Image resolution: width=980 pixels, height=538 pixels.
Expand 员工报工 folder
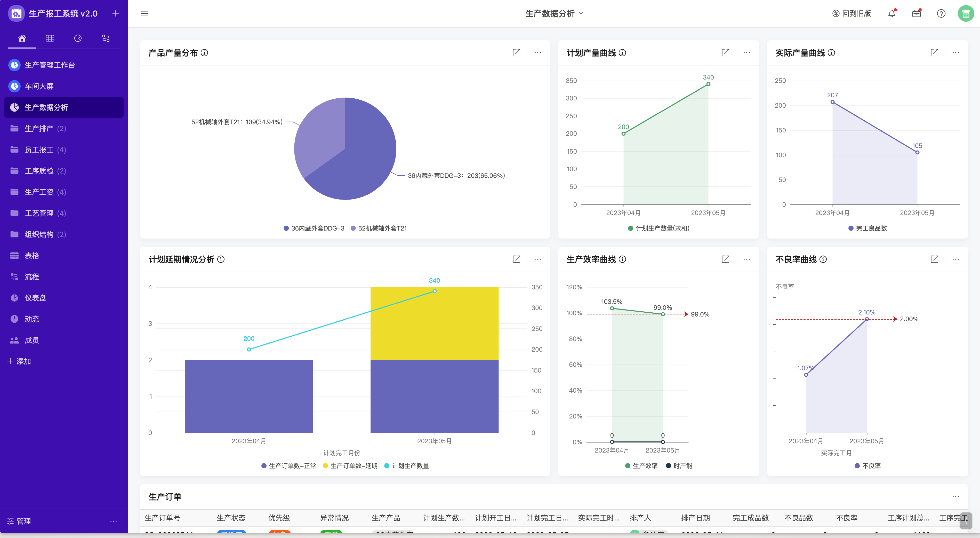(x=64, y=150)
